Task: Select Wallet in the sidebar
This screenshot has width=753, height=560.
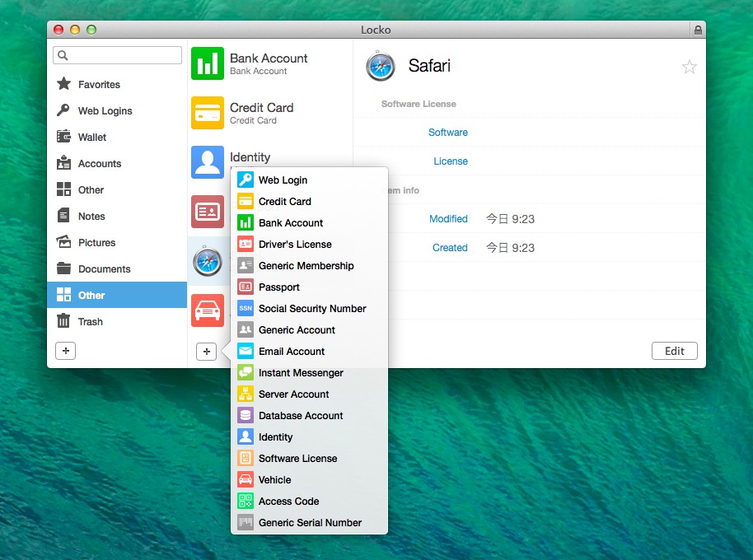Action: tap(117, 137)
